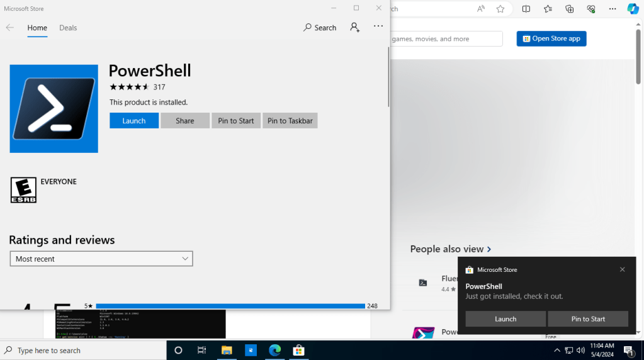Image resolution: width=644 pixels, height=360 pixels.
Task: Click the Share button
Action: pyautogui.click(x=185, y=121)
